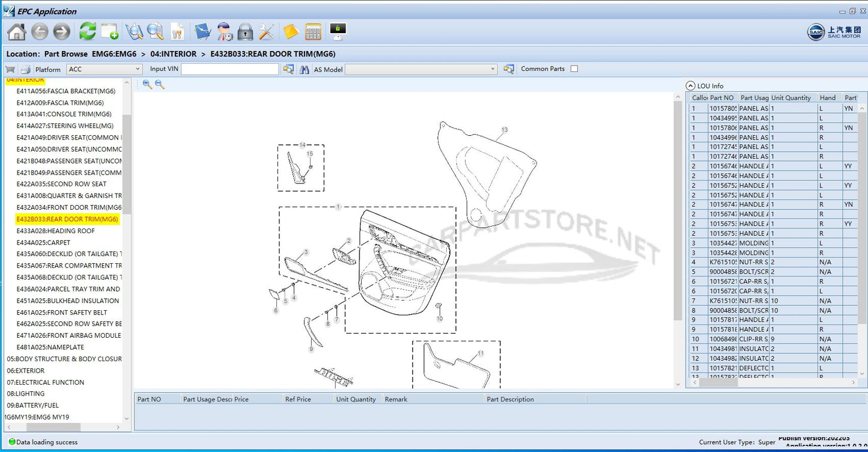Screen dimensions: 868x452
Task: Collapse the LOU Info panel
Action: tap(691, 86)
